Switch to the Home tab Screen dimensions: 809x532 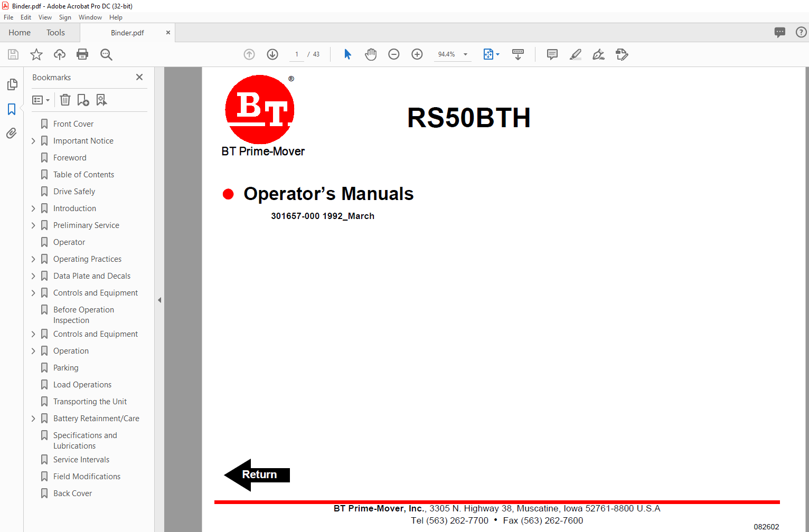click(x=20, y=33)
